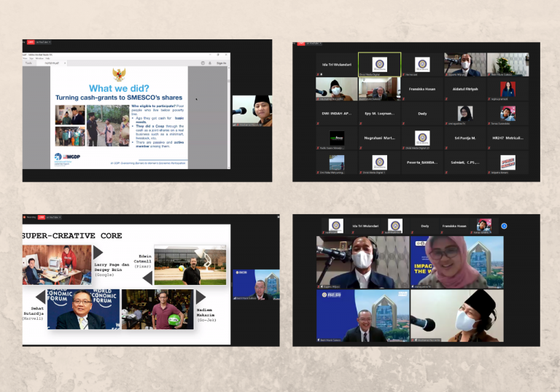Click the Edwin Catmull (Pixar) photo
The height and width of the screenshot is (392, 560).
tap(190, 264)
